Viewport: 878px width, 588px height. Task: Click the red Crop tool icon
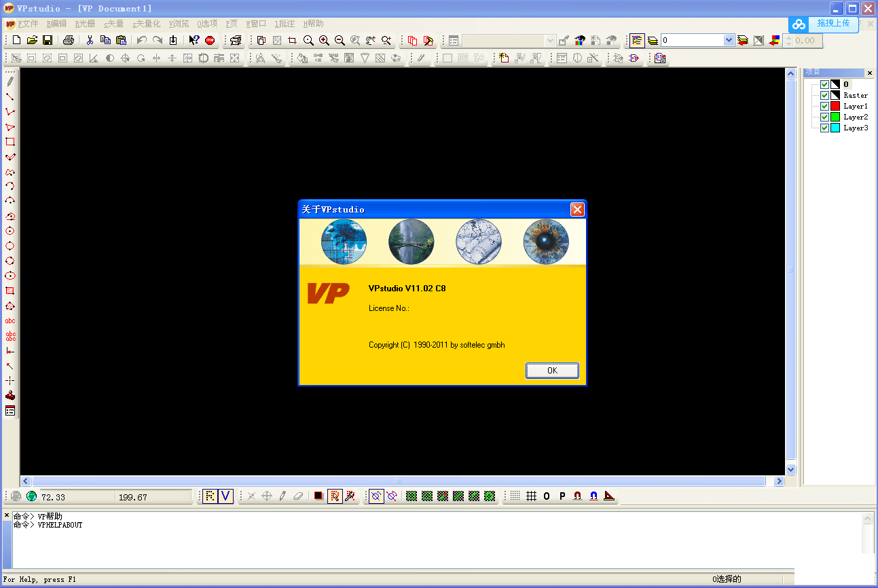293,41
